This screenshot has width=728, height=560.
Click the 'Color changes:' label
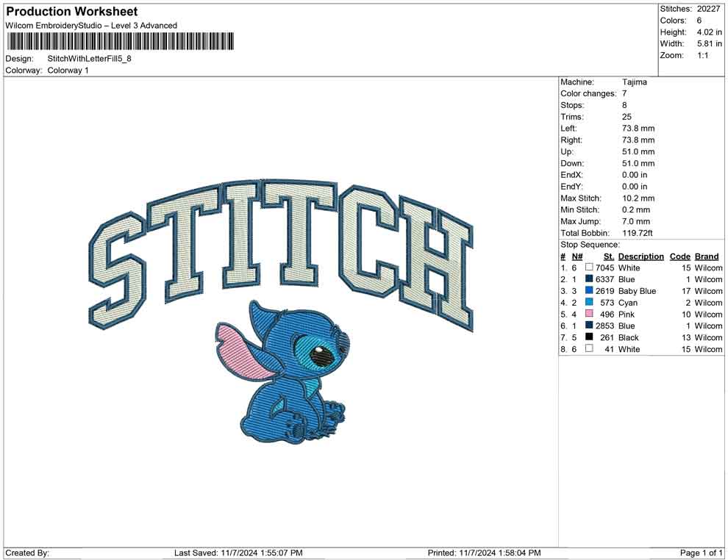(588, 93)
